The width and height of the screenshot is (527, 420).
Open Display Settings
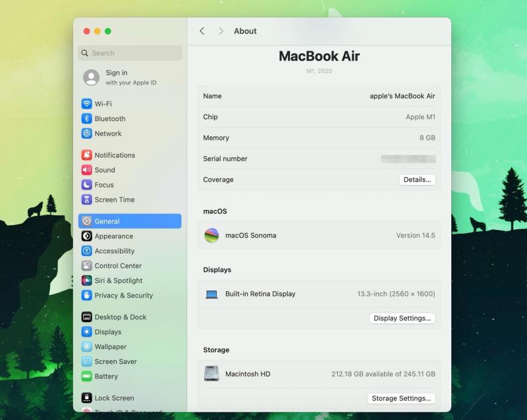[402, 318]
